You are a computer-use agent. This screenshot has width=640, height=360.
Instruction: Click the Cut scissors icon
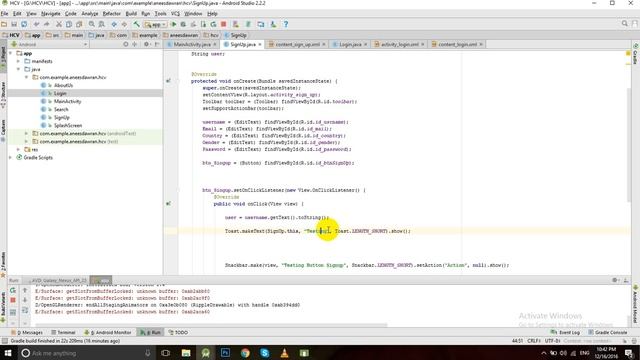pyautogui.click(x=59, y=24)
